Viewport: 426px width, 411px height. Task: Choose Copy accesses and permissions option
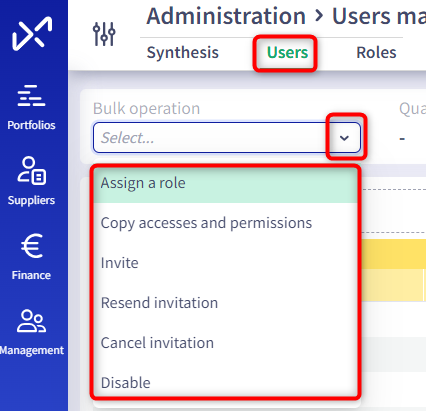tap(225, 223)
